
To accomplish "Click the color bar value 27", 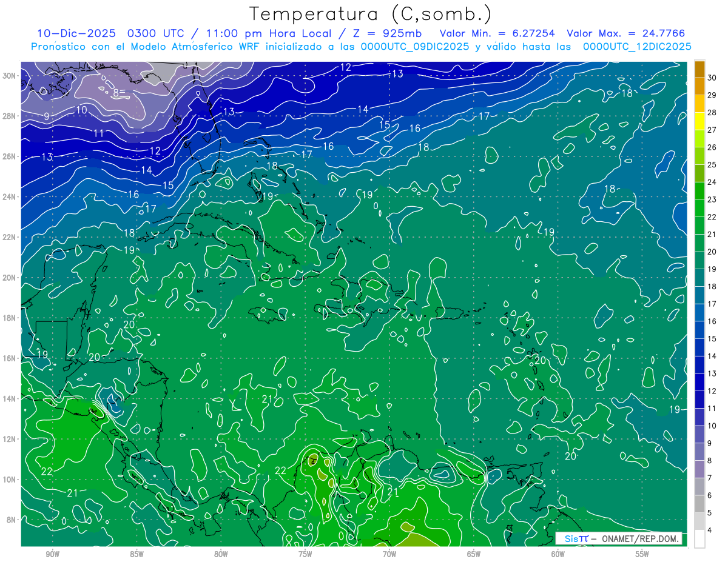I will click(712, 130).
